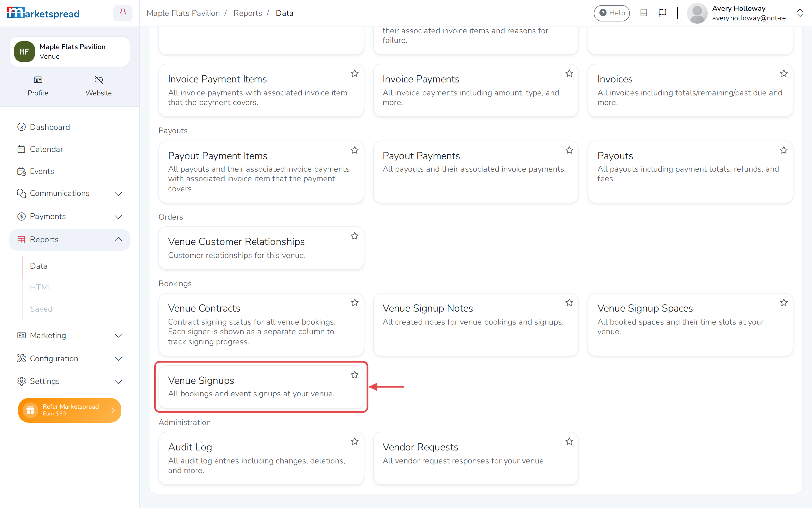Click the Help button
Viewport: 812px width, 508px height.
click(x=612, y=13)
